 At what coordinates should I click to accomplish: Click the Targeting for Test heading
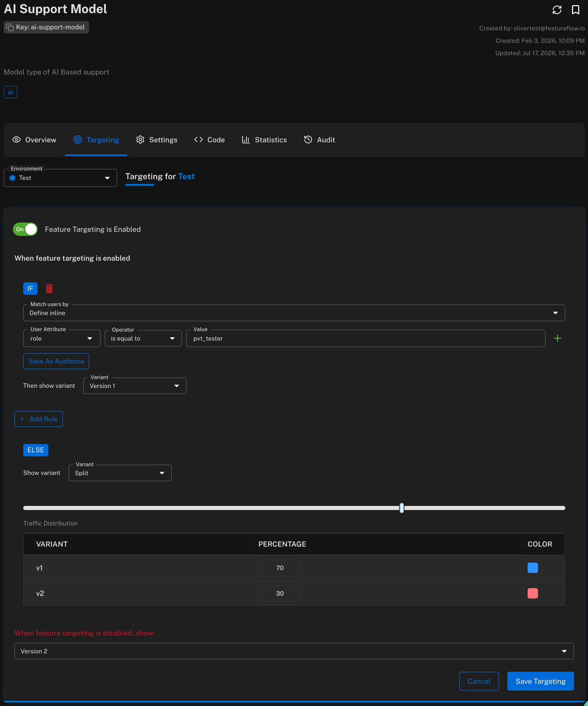pos(160,176)
